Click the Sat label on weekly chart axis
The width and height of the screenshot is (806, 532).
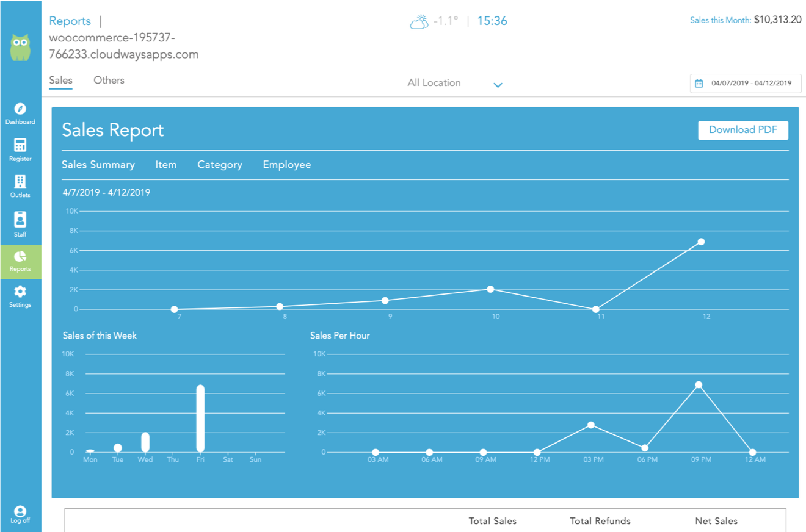tap(228, 459)
